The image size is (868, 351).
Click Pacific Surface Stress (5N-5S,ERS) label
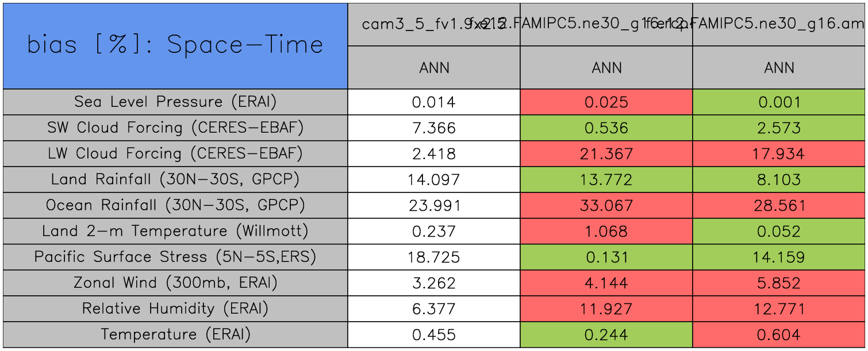(x=175, y=257)
